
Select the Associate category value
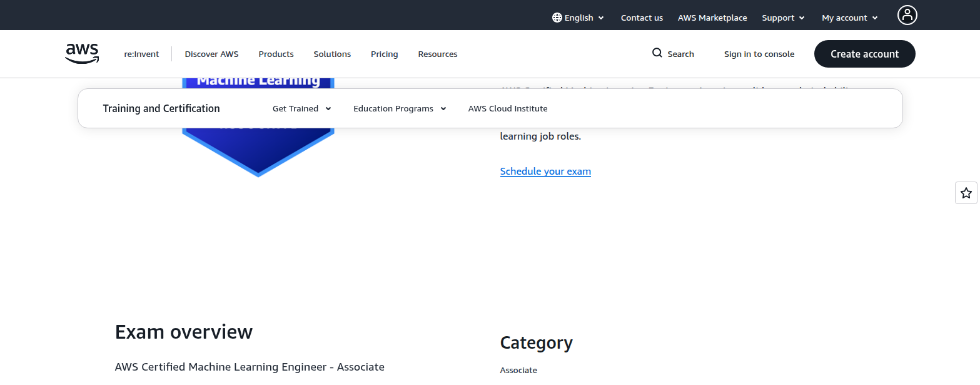[x=518, y=370]
